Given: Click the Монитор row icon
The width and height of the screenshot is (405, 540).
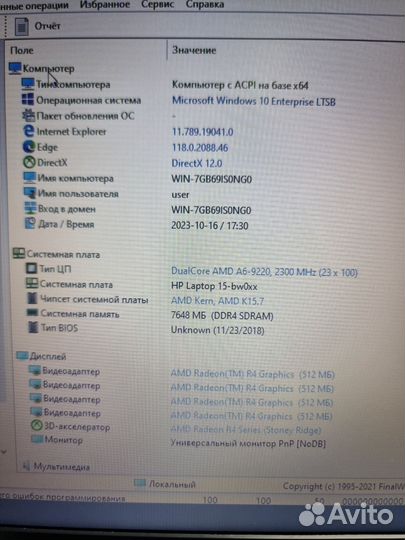Looking at the screenshot, I should pos(37,439).
